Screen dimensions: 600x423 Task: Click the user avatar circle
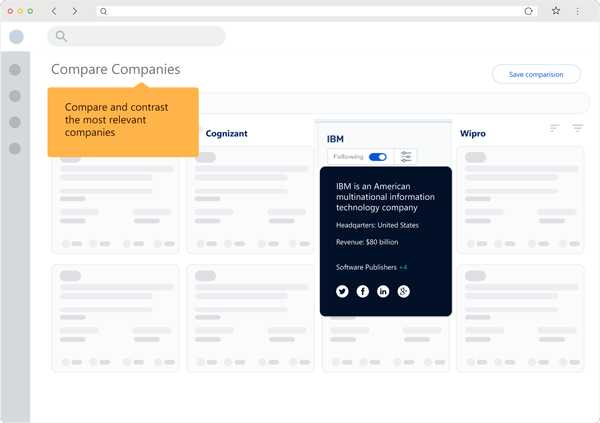(16, 37)
